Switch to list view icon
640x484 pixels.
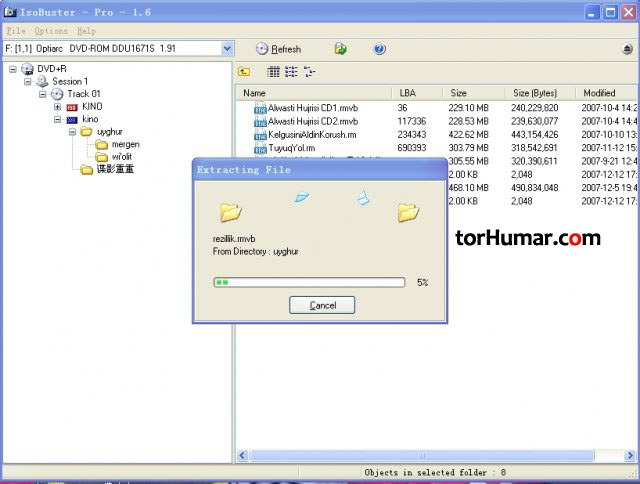click(291, 72)
